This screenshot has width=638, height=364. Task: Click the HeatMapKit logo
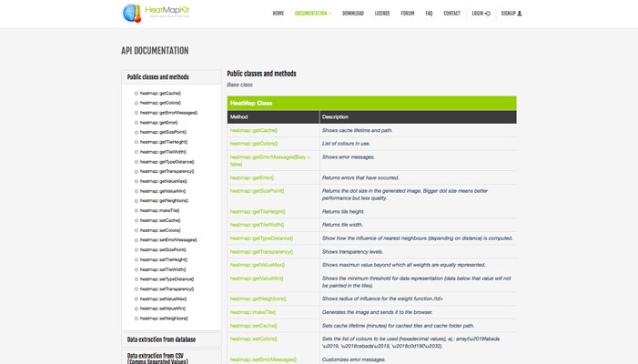(156, 13)
